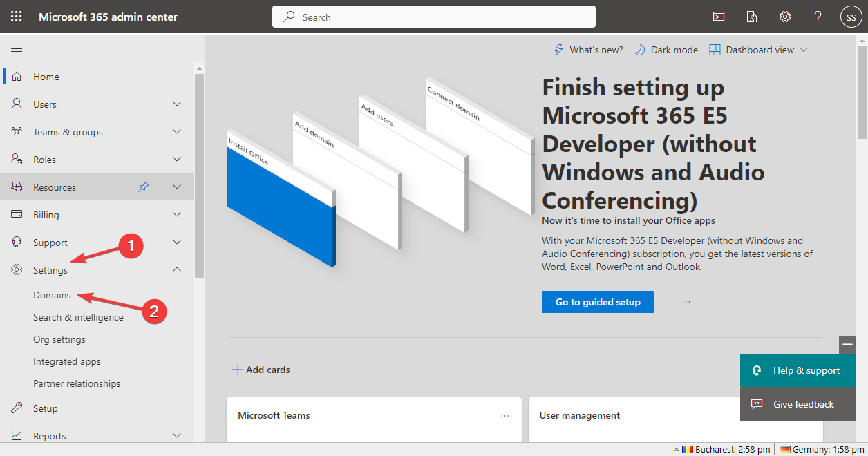Click the Bucharest clock in status bar
This screenshot has height=456, width=868.
click(726, 449)
